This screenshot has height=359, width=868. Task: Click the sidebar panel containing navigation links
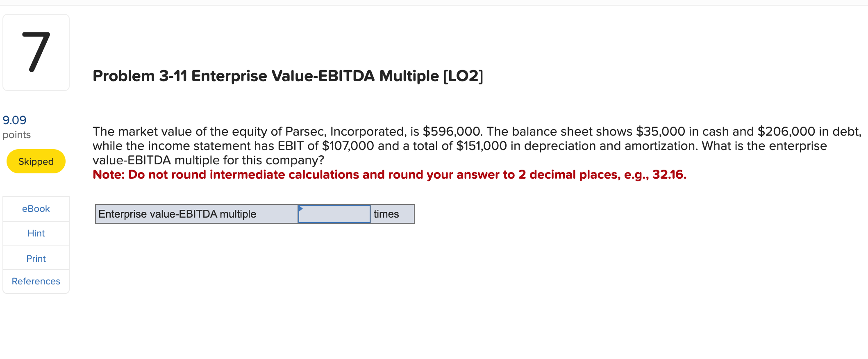36,245
